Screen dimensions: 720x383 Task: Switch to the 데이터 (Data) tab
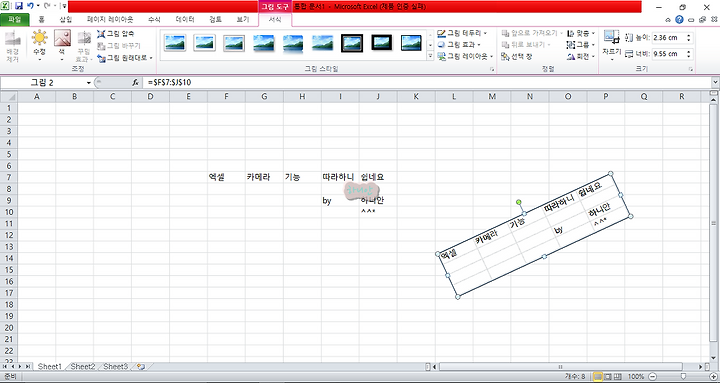185,20
